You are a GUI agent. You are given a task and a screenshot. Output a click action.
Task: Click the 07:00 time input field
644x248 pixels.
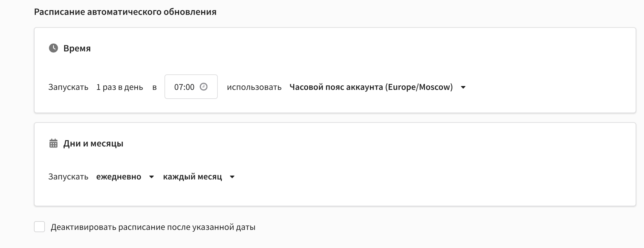point(184,87)
